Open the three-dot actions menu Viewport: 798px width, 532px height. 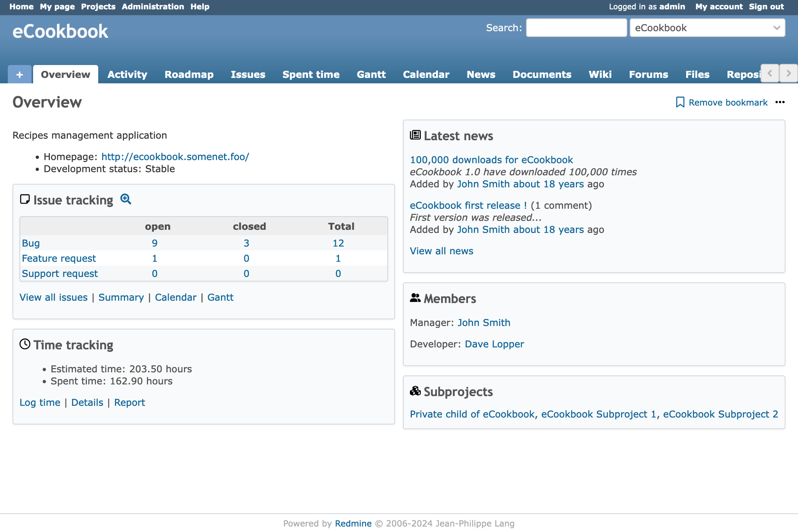[x=780, y=102]
